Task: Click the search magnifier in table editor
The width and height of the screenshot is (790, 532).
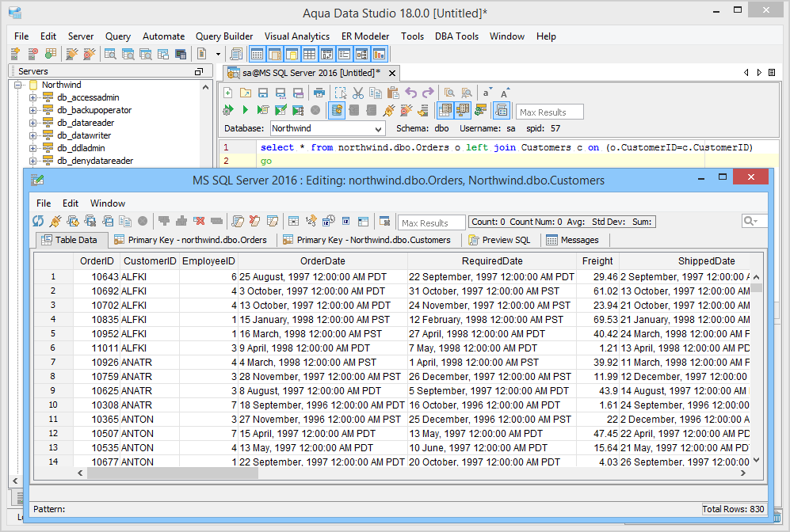Action: [750, 222]
